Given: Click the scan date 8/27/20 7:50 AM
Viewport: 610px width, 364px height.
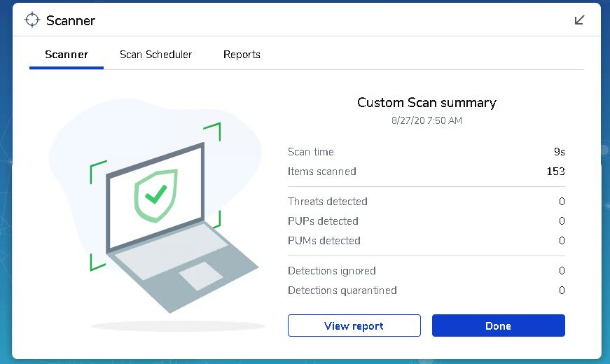Looking at the screenshot, I should coord(427,120).
